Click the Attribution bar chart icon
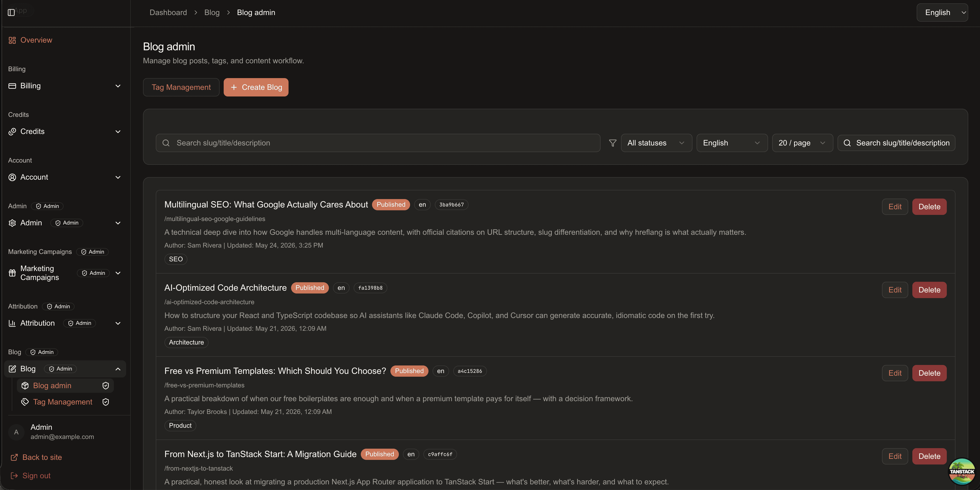 coord(12,323)
